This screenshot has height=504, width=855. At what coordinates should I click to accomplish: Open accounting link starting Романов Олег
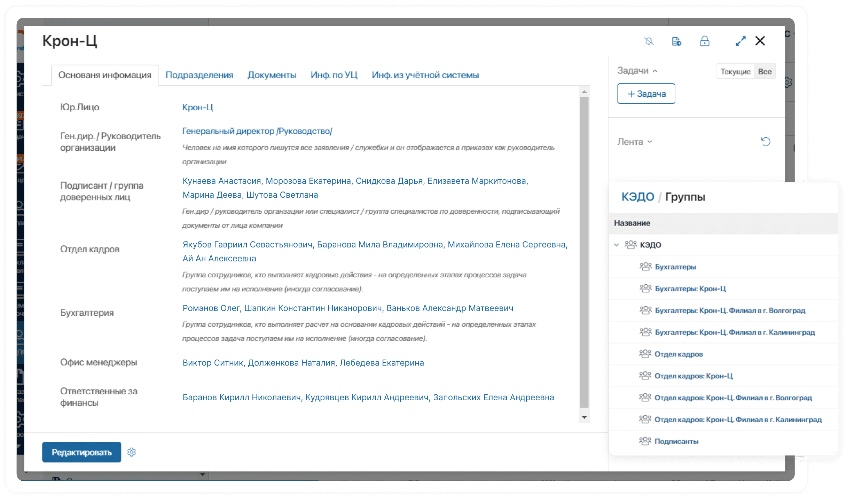[x=348, y=308]
